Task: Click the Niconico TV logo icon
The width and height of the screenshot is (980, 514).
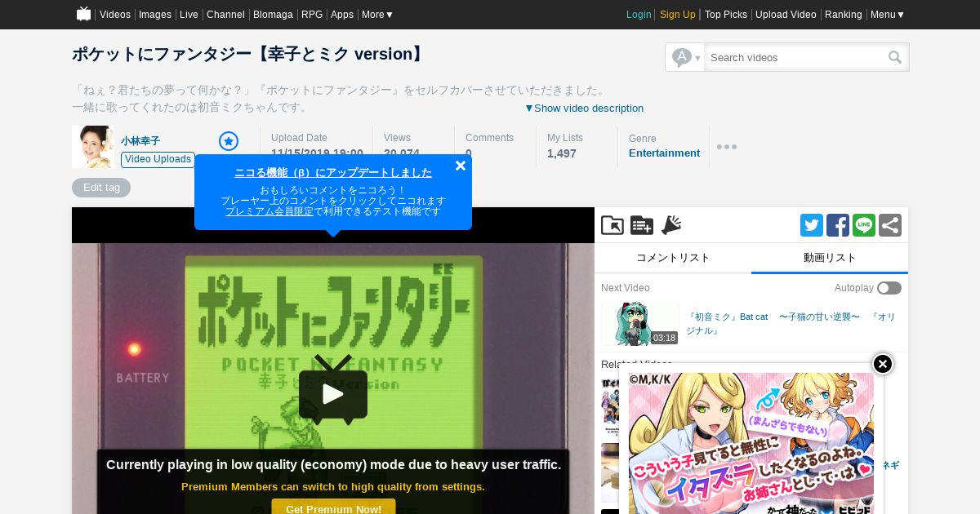Action: [83, 14]
